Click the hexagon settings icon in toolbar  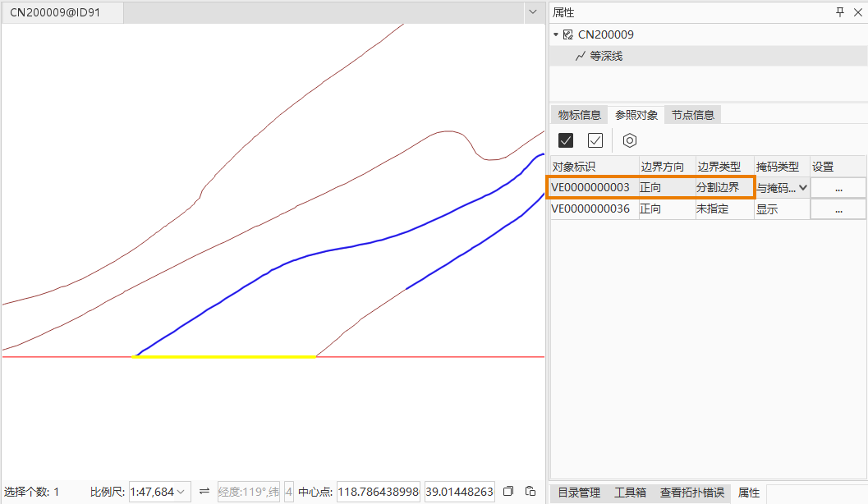pos(629,140)
